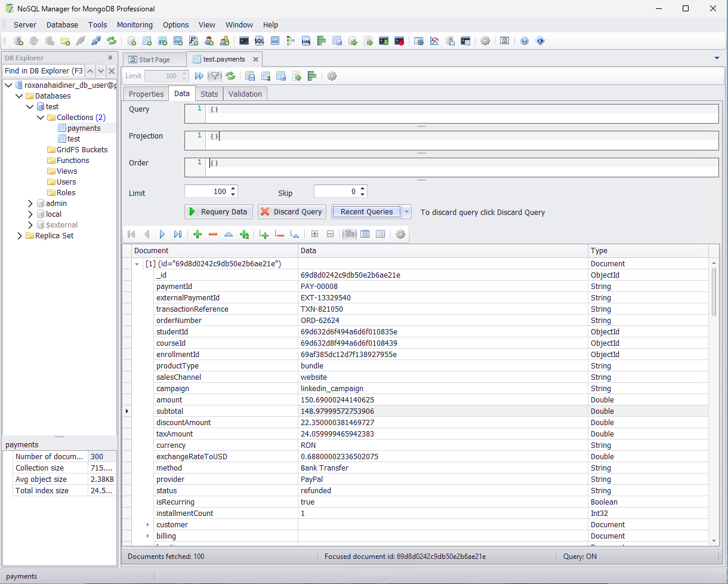
Task: Close the test.payments tab
Action: tap(255, 59)
